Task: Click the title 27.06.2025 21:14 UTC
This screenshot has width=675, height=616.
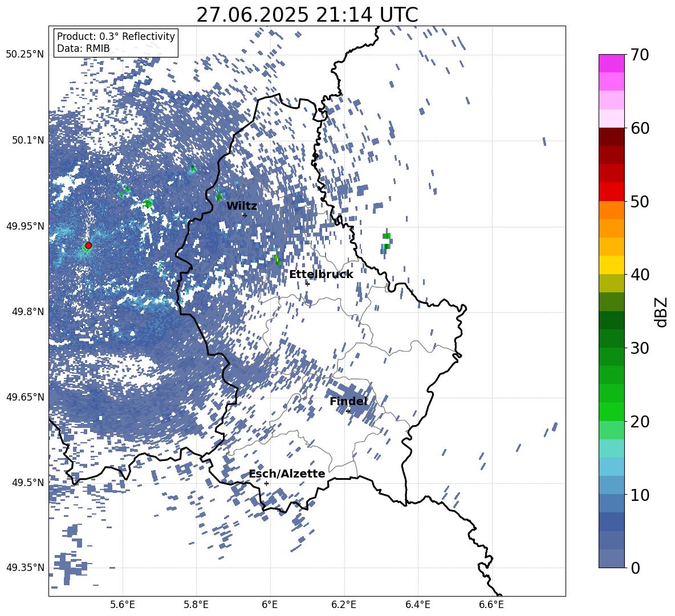Action: pos(307,15)
